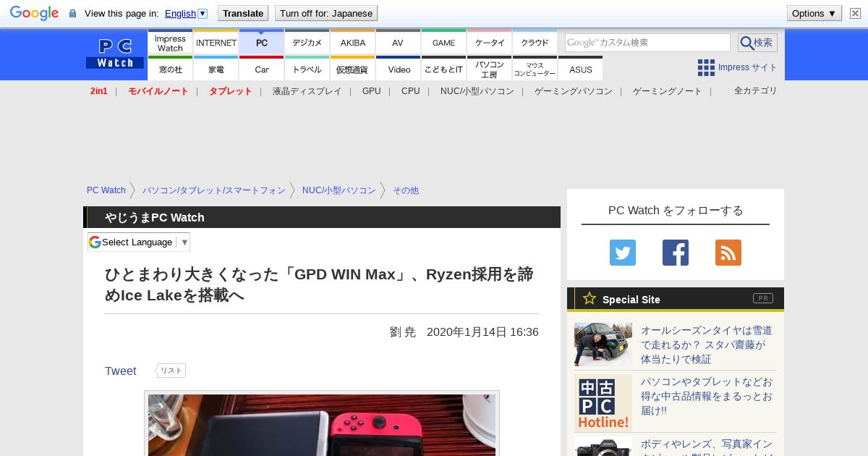Image resolution: width=868 pixels, height=456 pixels.
Task: Click the その他 breadcrumb link
Action: tap(406, 190)
